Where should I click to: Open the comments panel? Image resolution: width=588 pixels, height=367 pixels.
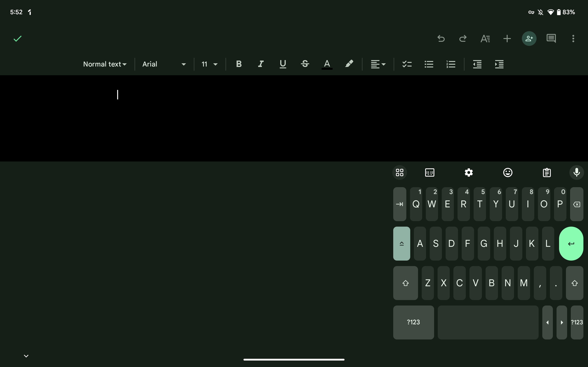pyautogui.click(x=551, y=38)
